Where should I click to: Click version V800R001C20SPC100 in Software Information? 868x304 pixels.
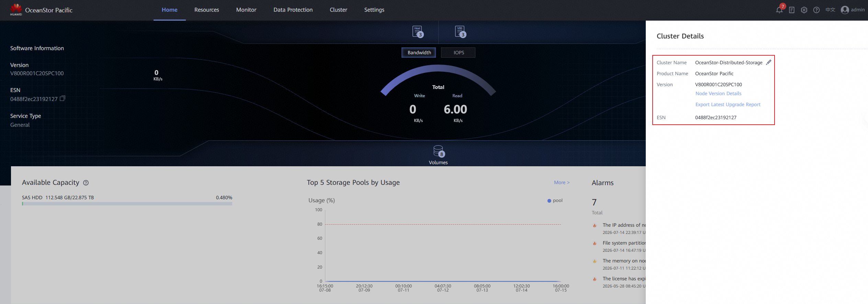coord(37,73)
